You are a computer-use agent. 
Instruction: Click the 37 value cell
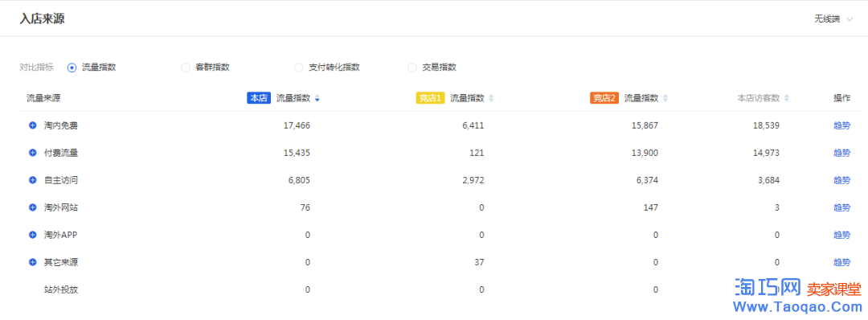pos(479,262)
